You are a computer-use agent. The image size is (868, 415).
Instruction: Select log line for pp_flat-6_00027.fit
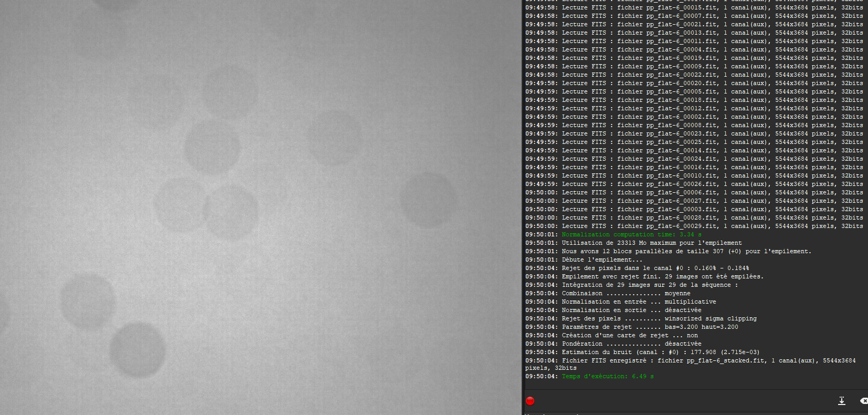click(x=694, y=201)
